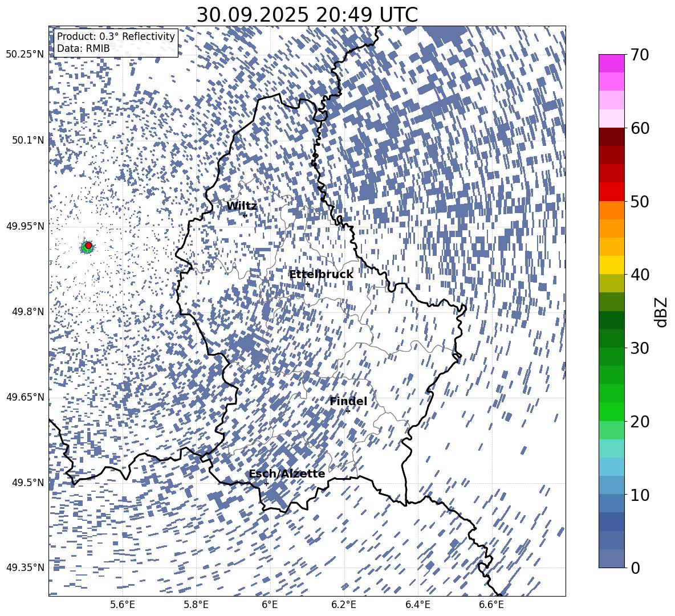Click the Findel station label
Viewport: 675px width, 616px height.
[348, 401]
